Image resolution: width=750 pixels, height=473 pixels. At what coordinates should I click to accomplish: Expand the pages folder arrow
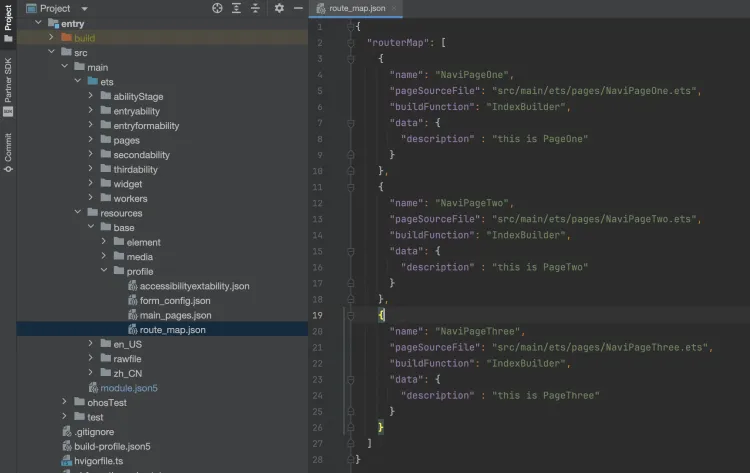click(x=91, y=140)
